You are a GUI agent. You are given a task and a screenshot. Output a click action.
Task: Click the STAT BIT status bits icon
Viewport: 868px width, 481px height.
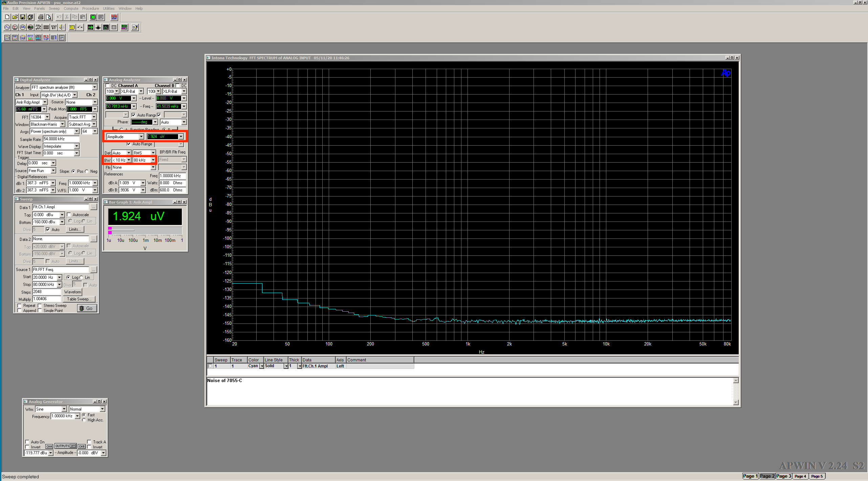(54, 27)
